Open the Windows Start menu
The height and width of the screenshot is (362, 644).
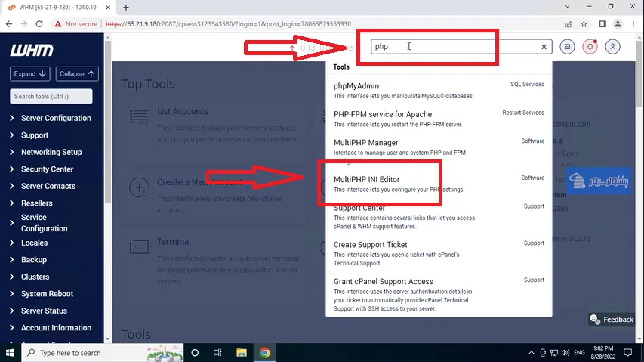click(10, 352)
